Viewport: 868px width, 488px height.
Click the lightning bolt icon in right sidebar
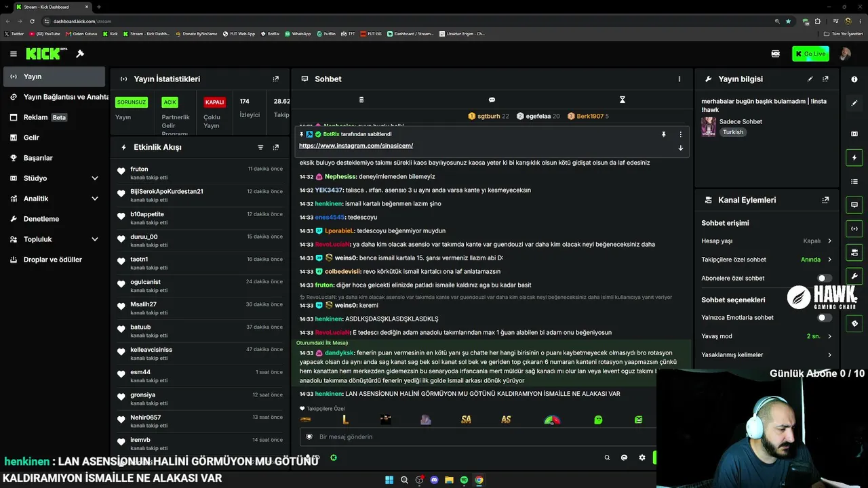pyautogui.click(x=854, y=158)
